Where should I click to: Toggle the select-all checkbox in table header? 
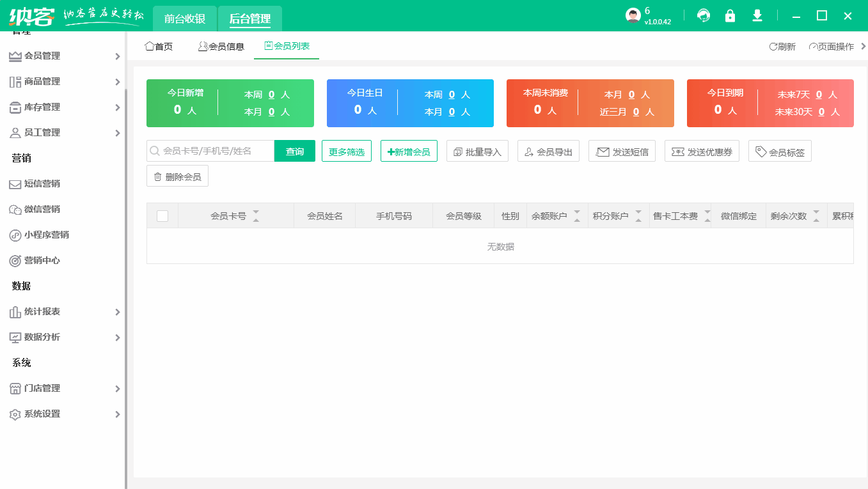162,215
